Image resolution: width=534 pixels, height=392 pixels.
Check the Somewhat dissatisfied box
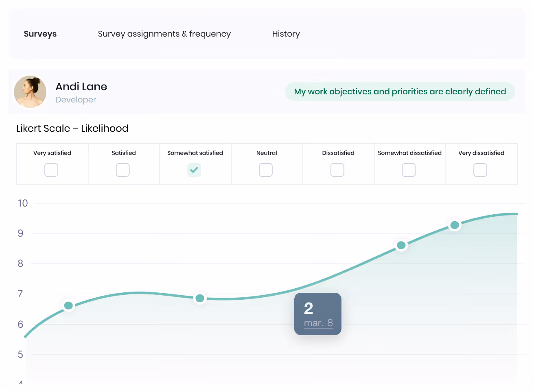point(409,170)
